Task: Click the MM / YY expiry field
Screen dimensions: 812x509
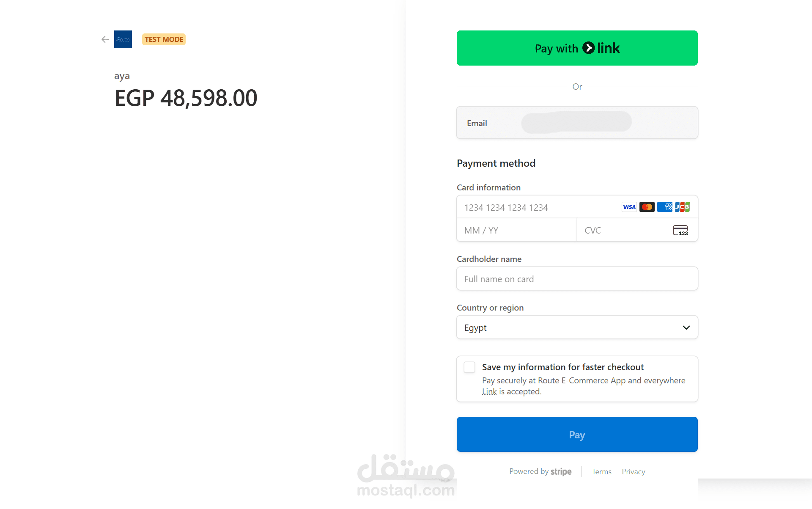Action: (516, 231)
